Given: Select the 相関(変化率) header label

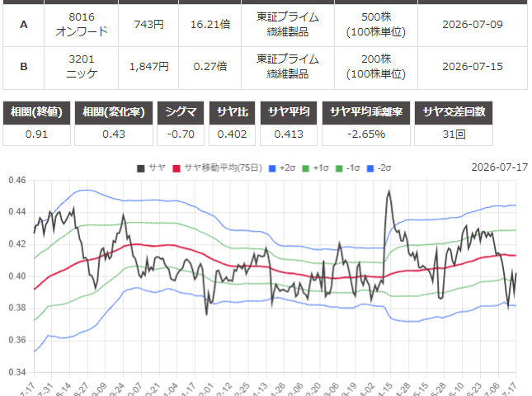Looking at the screenshot, I should click(114, 112).
